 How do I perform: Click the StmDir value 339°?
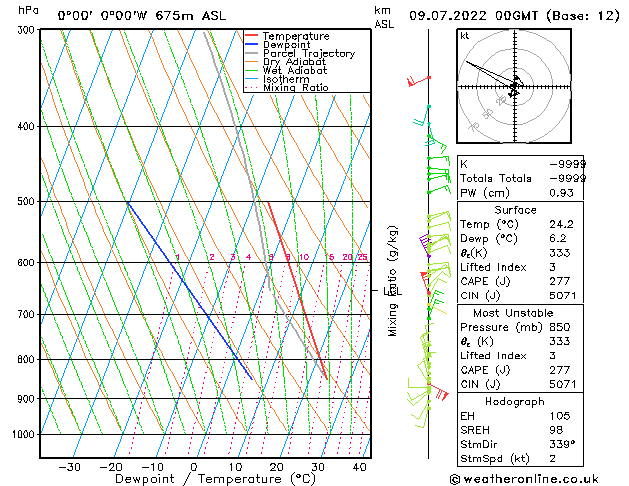pos(562,444)
